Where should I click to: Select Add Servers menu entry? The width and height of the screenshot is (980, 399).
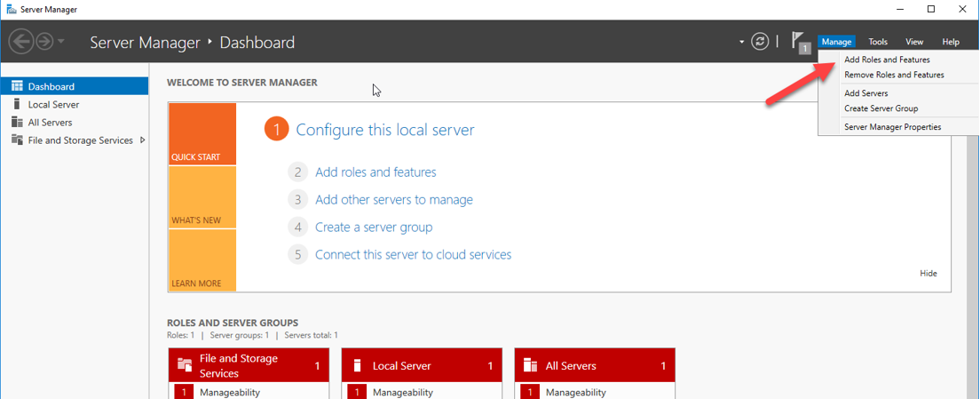865,93
